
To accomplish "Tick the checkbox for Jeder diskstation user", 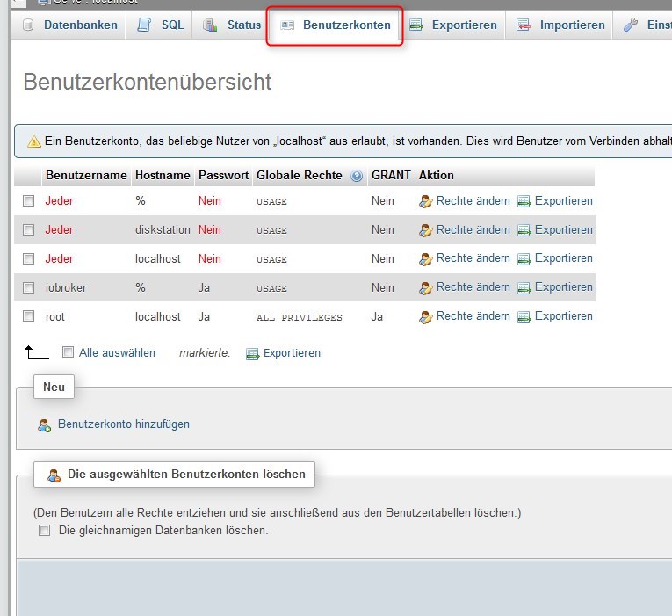I will (29, 229).
